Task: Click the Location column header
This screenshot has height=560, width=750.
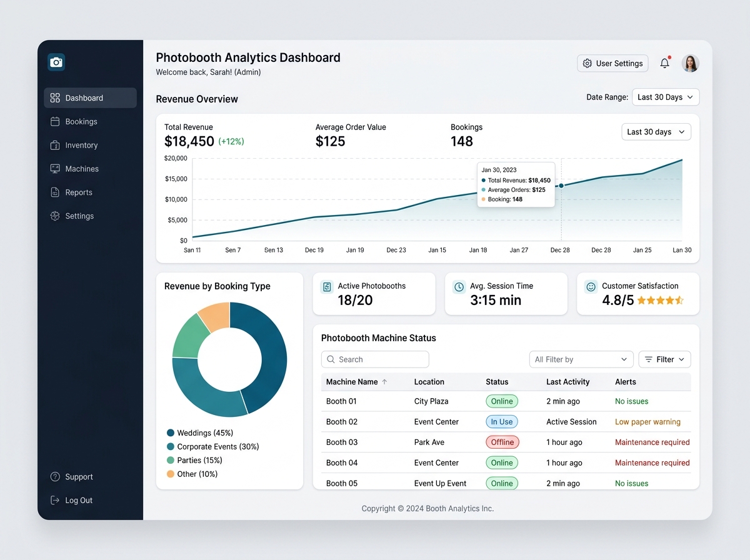Action: pos(429,382)
